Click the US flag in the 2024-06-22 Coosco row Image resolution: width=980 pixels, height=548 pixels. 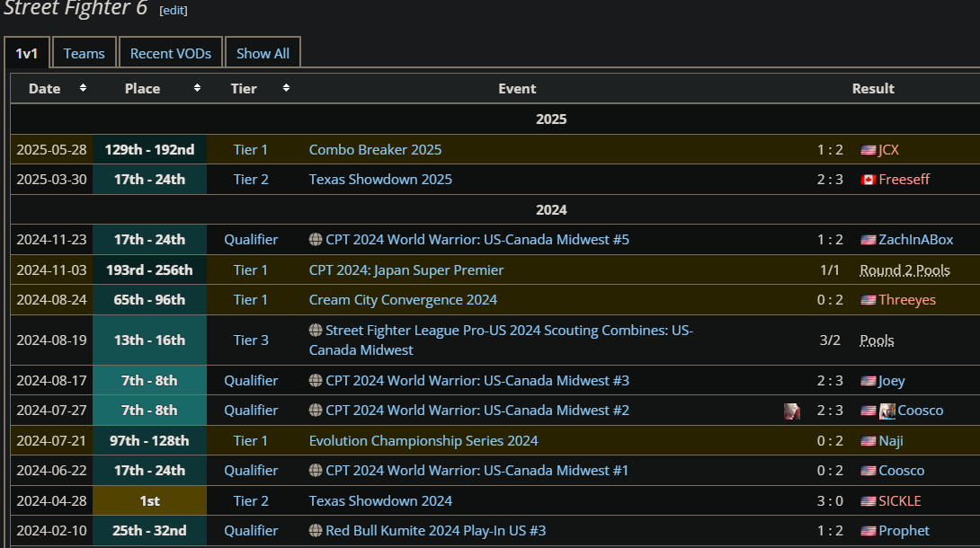(x=869, y=471)
